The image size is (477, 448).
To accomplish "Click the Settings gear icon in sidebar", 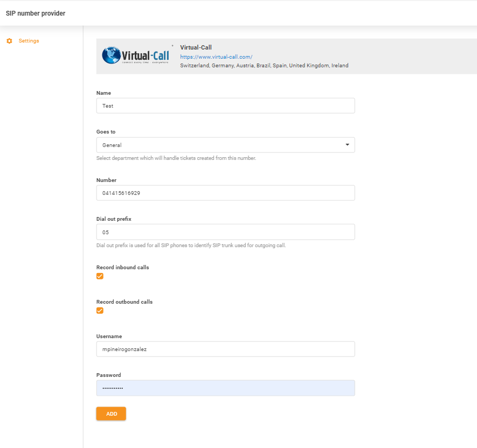I will pos(9,40).
